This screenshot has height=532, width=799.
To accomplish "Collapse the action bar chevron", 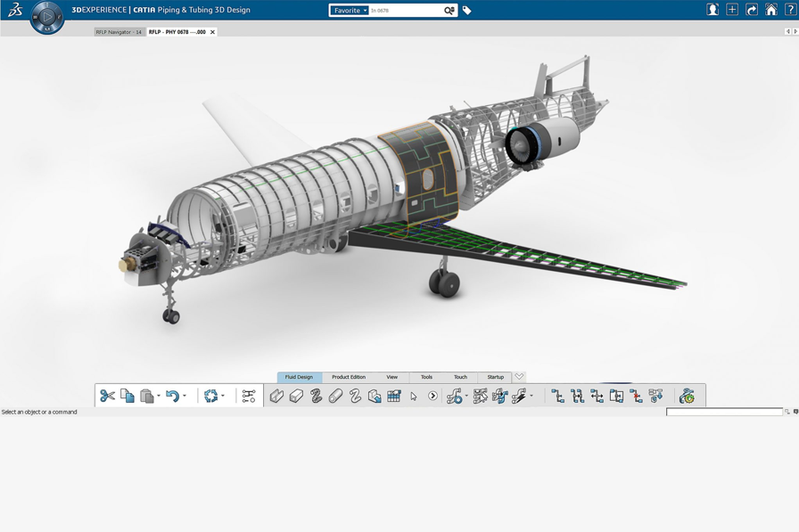I will click(x=519, y=377).
